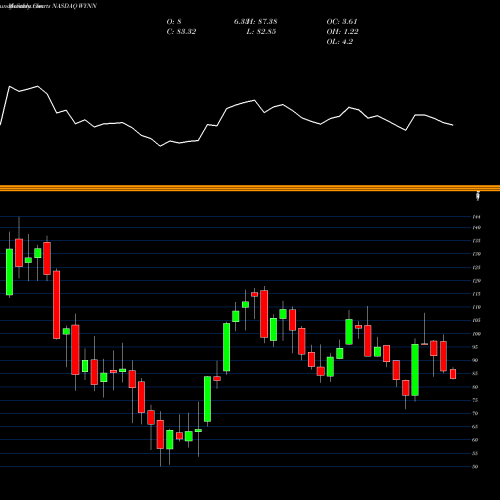Click the 60 price axis label
The image size is (500, 500).
coord(476,440)
